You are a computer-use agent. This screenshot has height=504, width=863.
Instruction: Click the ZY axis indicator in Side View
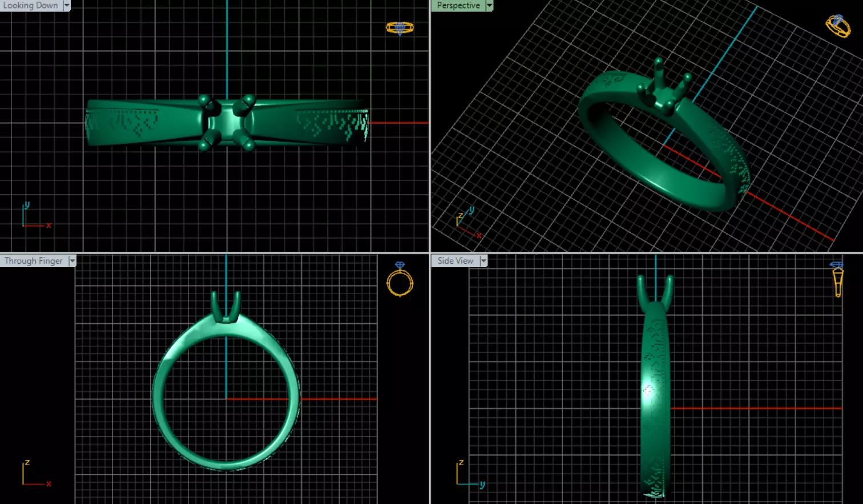point(470,474)
